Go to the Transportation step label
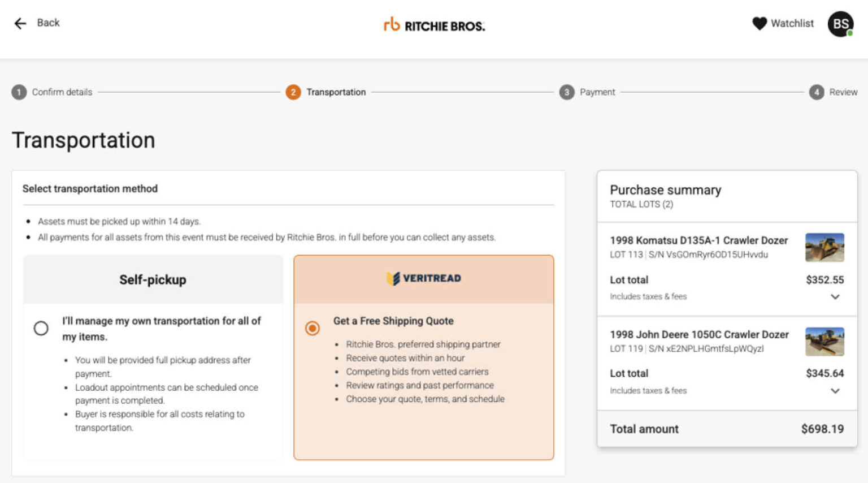This screenshot has height=483, width=868. pos(336,92)
